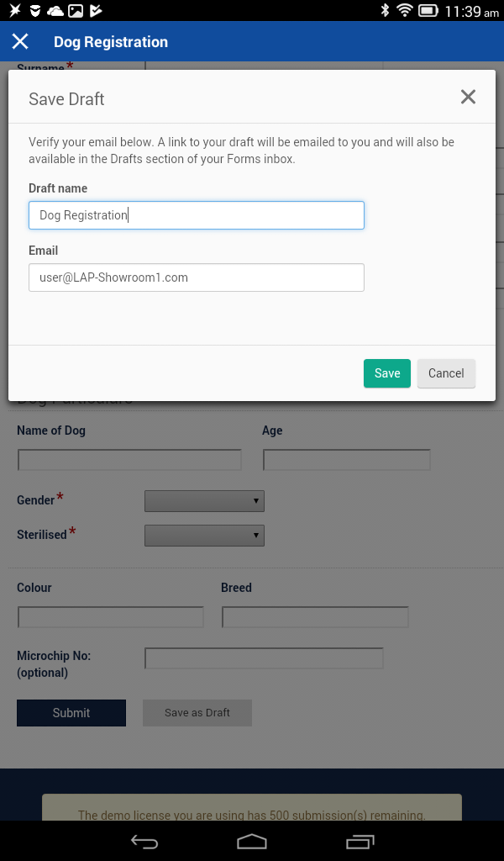504x861 pixels.
Task: Open the Sterilised dropdown
Action: 204,536
